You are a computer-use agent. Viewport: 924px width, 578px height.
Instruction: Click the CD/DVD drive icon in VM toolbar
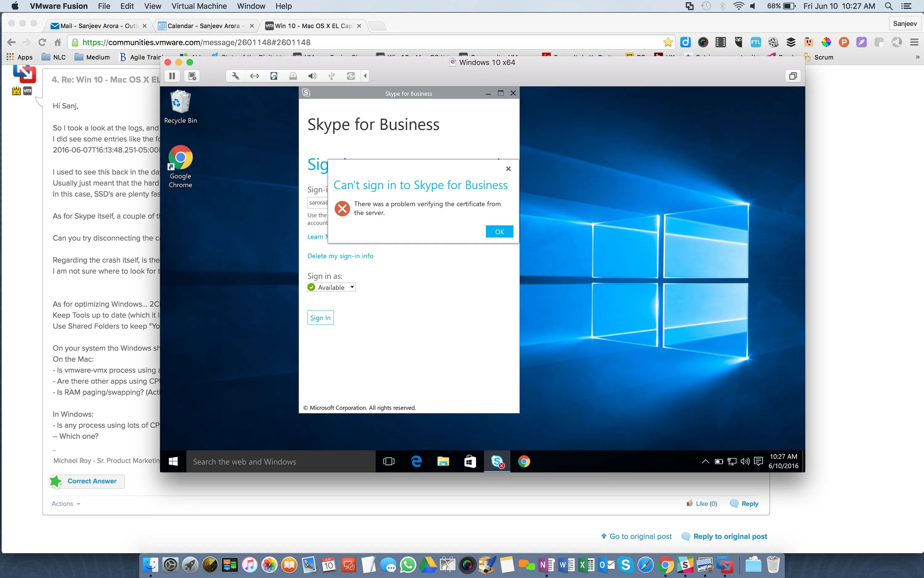(x=293, y=76)
